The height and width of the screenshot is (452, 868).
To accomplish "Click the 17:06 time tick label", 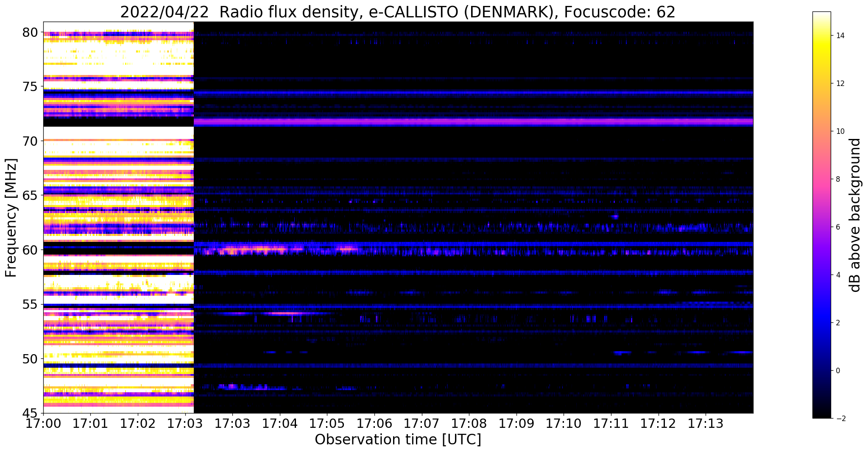I will pos(374,424).
